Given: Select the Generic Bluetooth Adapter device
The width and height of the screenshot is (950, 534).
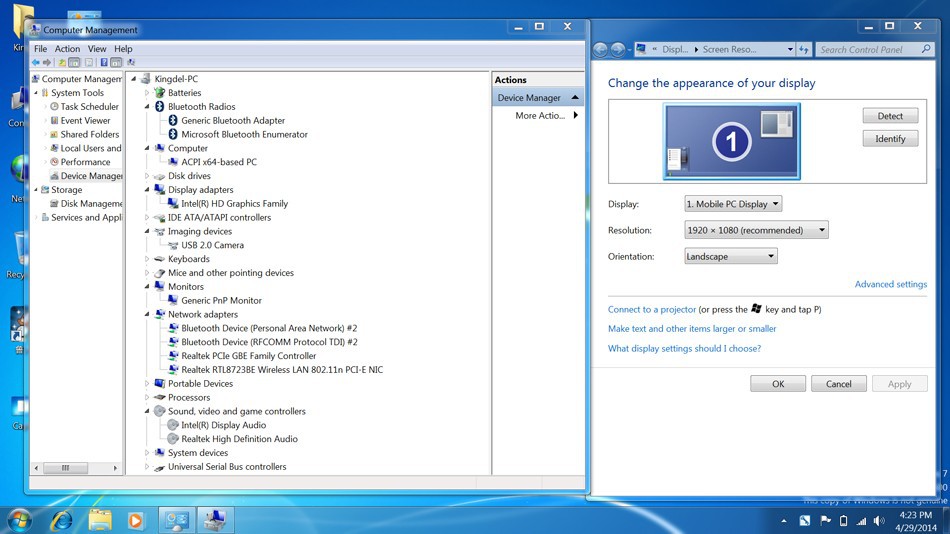Looking at the screenshot, I should pyautogui.click(x=233, y=120).
